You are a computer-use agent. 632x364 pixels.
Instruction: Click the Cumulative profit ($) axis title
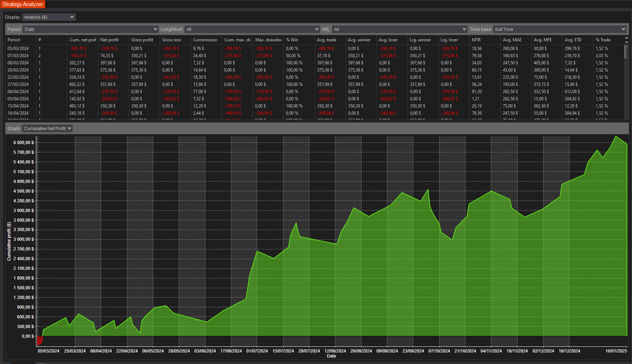click(9, 241)
